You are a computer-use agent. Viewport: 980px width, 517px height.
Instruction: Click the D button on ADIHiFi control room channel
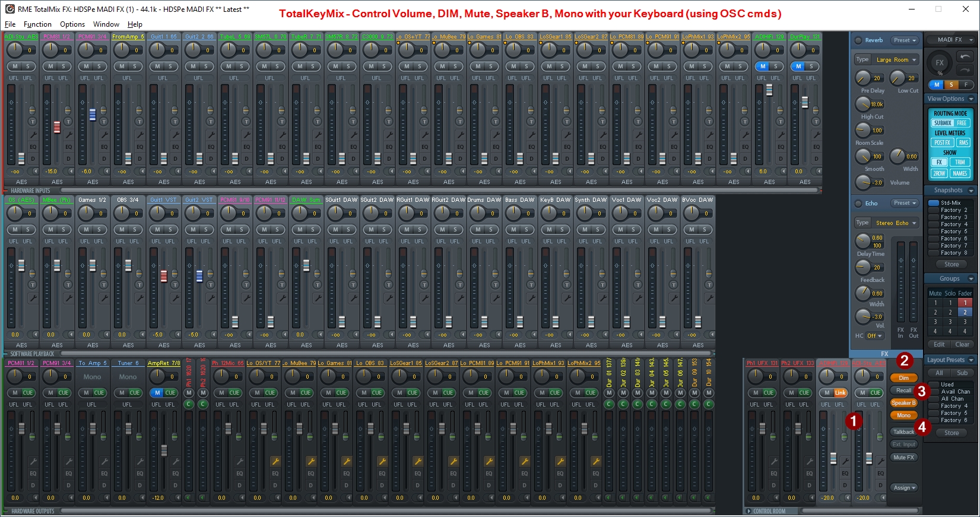[845, 485]
